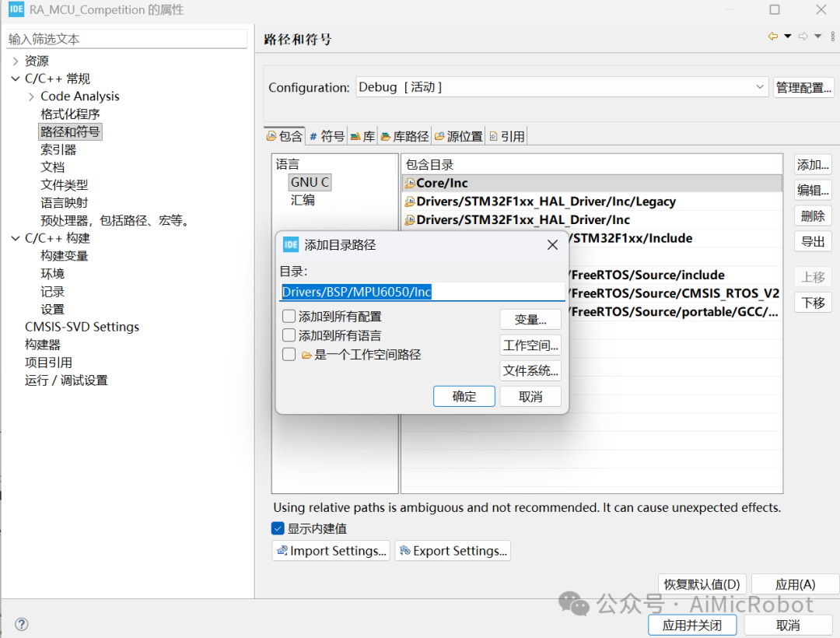The height and width of the screenshot is (638, 840).
Task: Switch to the 符号 tab
Action: coord(327,136)
